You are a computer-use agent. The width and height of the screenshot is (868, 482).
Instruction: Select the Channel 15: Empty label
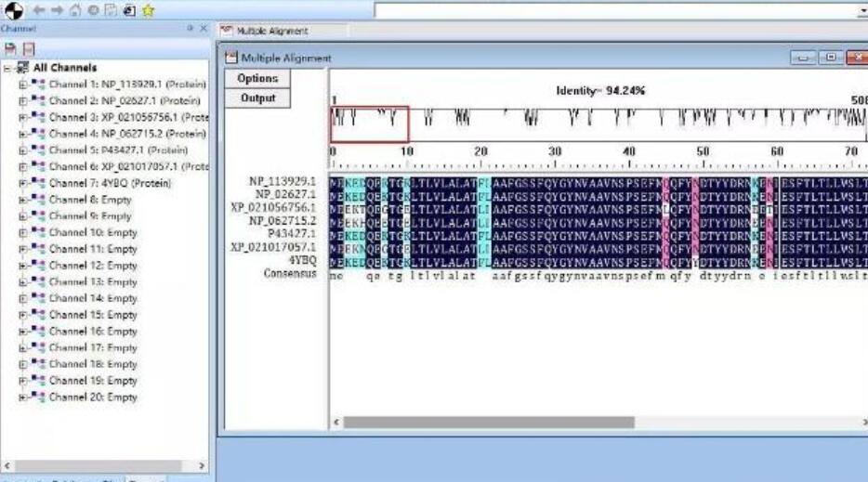tap(92, 315)
